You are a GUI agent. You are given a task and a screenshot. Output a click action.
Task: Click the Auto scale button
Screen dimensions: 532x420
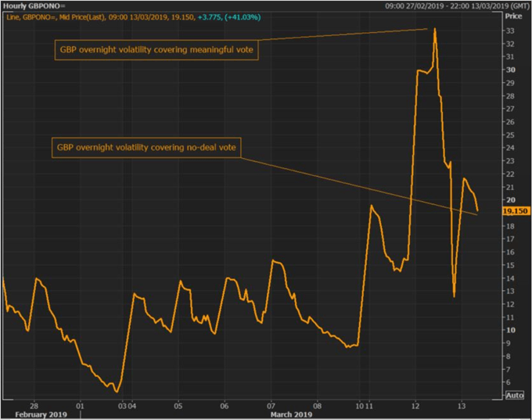pyautogui.click(x=514, y=395)
